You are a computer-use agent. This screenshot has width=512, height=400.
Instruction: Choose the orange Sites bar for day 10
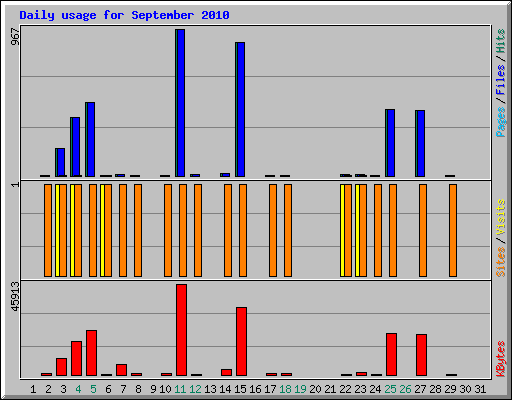click(x=168, y=230)
